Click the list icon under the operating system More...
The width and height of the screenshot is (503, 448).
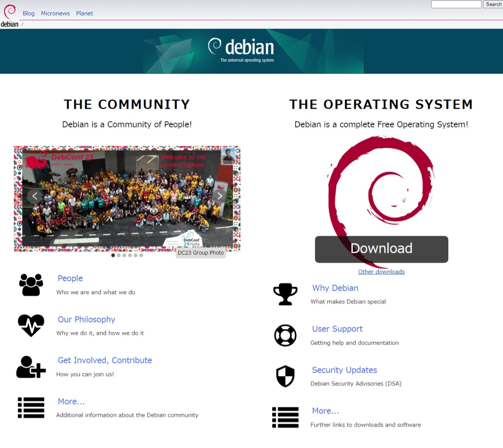(285, 417)
